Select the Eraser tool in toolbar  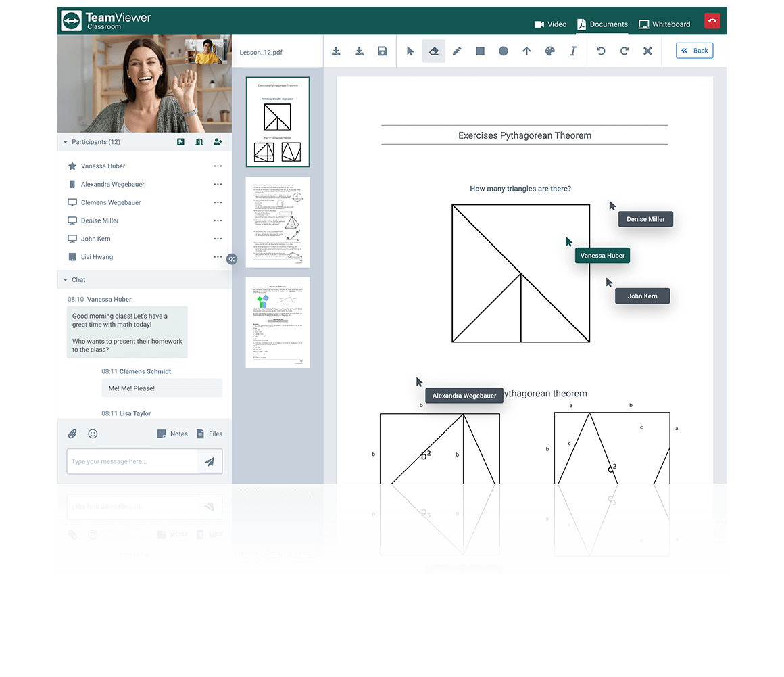click(434, 51)
